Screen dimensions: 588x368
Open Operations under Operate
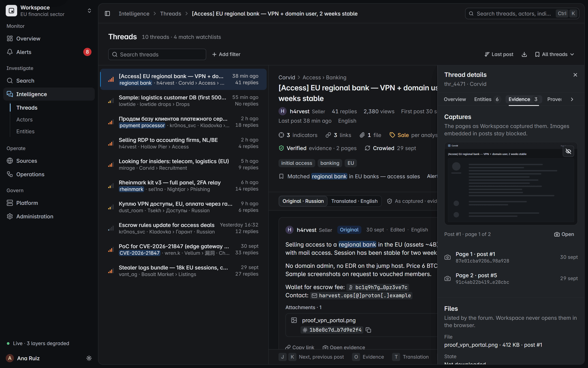49,174
